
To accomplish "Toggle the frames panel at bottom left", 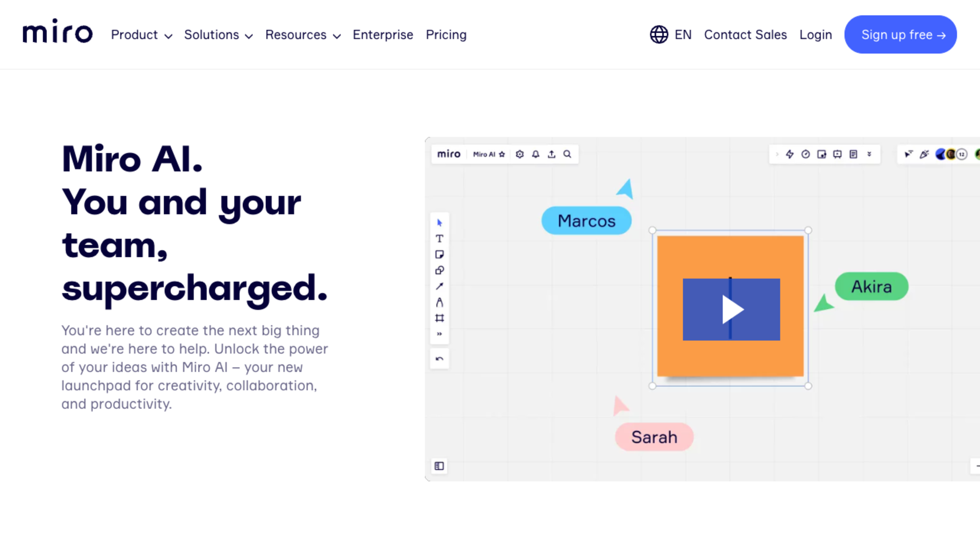I will [439, 466].
